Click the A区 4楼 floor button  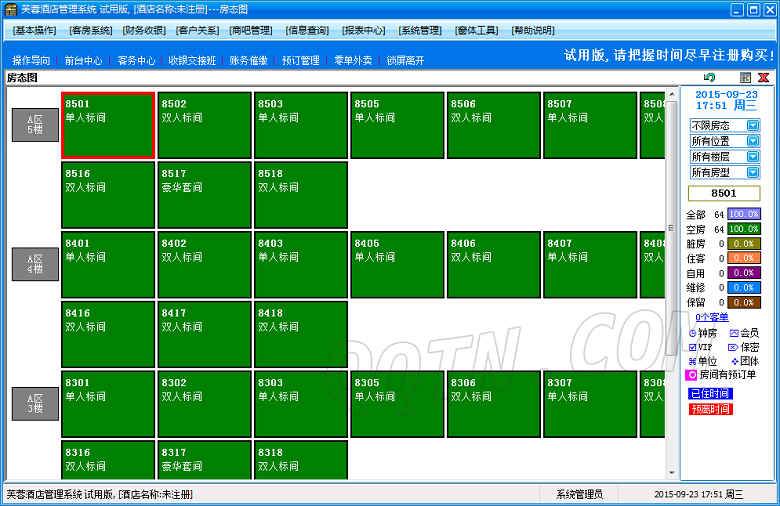pyautogui.click(x=35, y=264)
